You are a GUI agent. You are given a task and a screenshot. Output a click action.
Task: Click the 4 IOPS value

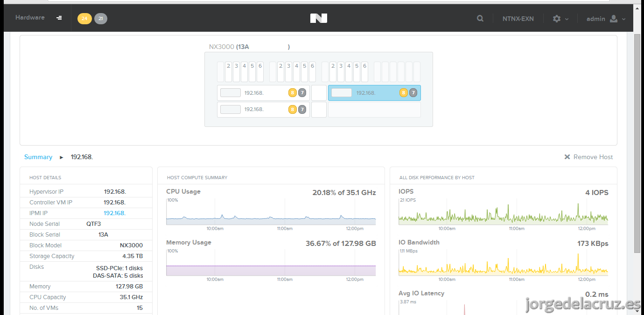tap(597, 192)
